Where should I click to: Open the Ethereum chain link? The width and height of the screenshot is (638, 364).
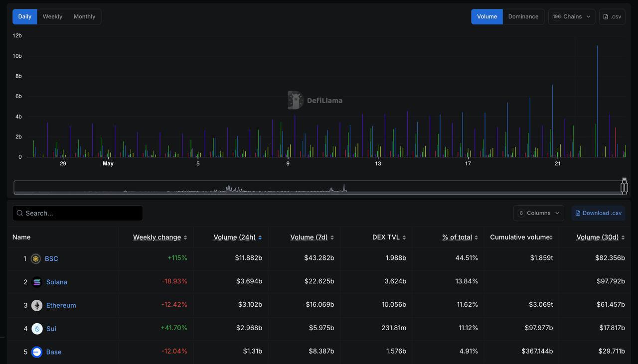click(x=61, y=305)
